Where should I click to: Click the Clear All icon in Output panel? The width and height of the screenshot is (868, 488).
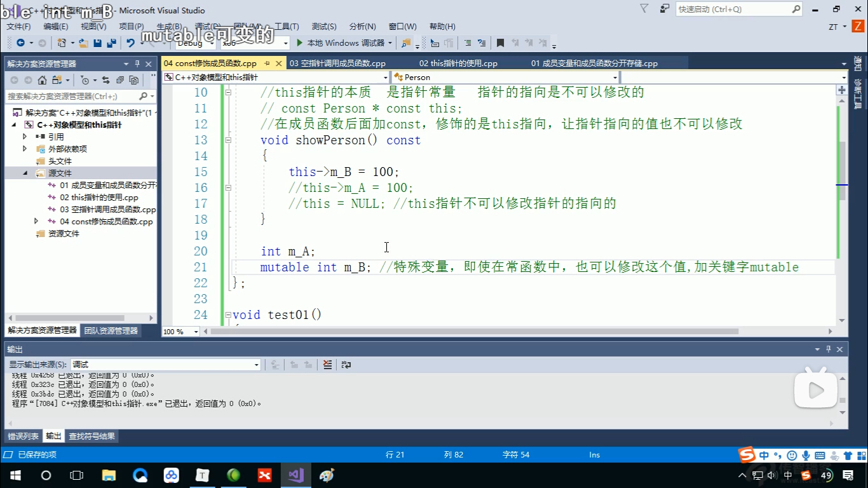[x=327, y=365]
